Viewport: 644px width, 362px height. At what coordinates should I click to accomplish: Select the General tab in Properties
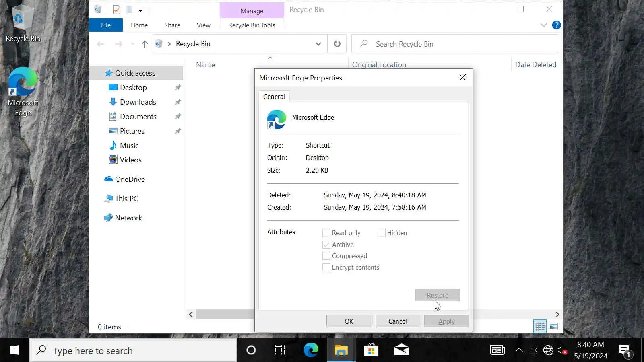[x=274, y=97]
